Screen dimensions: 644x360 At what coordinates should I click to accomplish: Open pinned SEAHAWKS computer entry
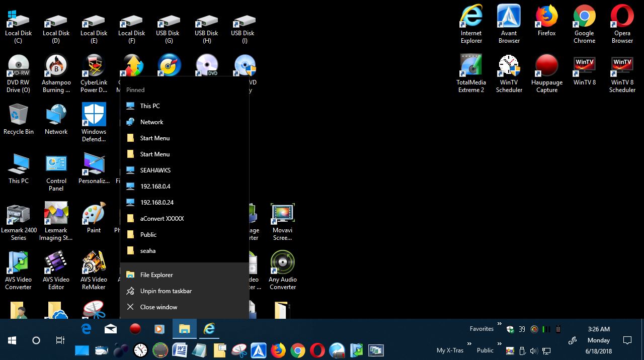coord(155,170)
